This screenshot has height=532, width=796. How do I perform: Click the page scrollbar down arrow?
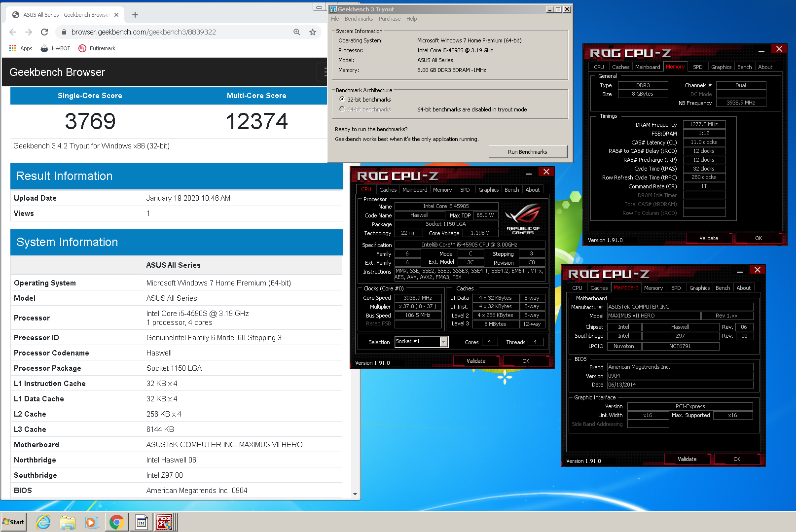click(355, 494)
